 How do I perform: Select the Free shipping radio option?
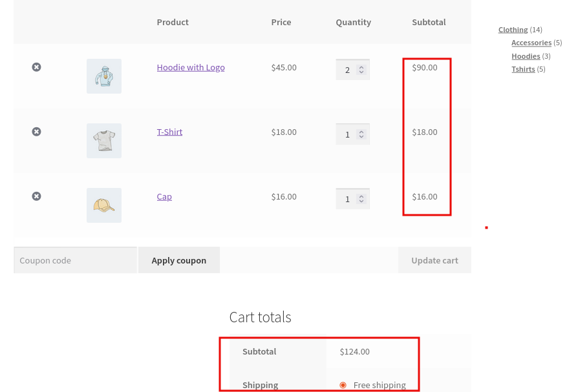pyautogui.click(x=343, y=386)
